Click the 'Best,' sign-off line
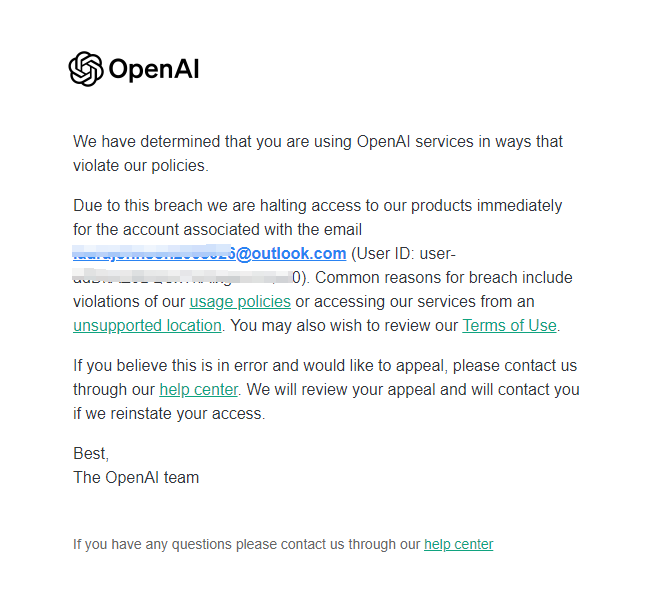The height and width of the screenshot is (597, 658). click(91, 454)
